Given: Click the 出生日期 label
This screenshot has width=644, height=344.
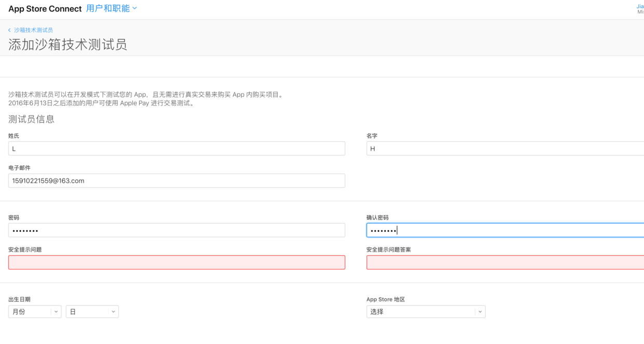Looking at the screenshot, I should [19, 299].
